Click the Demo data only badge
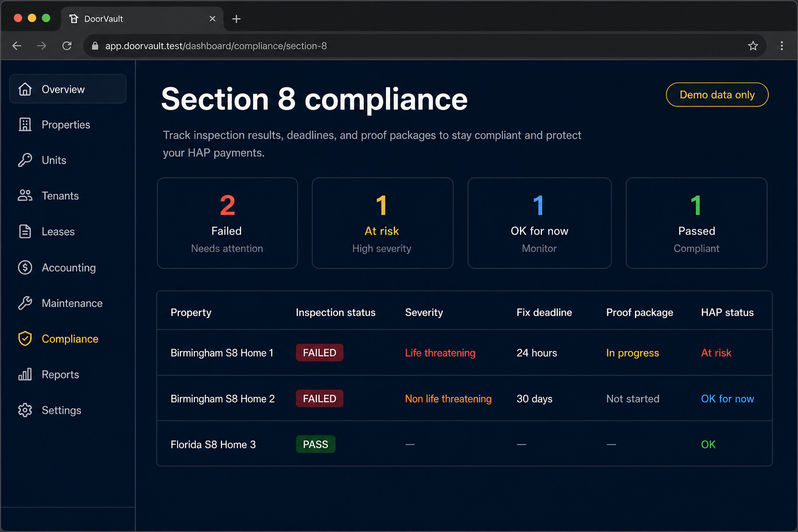The height and width of the screenshot is (532, 798). coord(717,95)
